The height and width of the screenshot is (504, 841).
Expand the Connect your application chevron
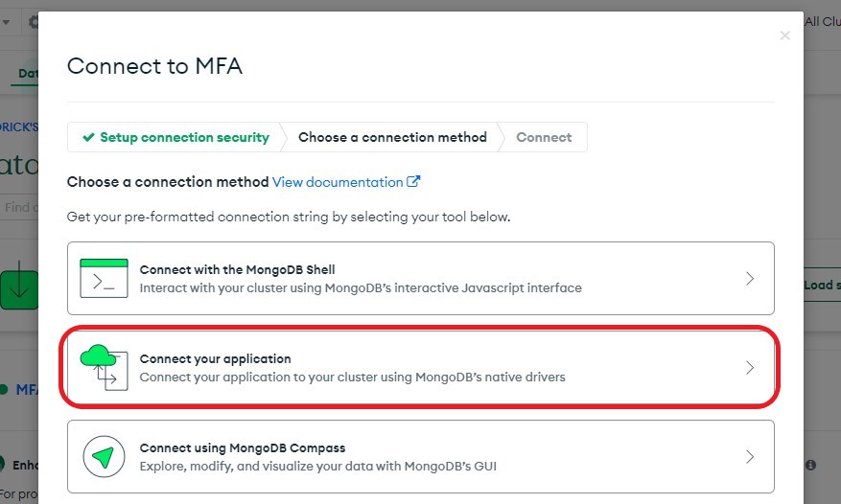tap(750, 368)
